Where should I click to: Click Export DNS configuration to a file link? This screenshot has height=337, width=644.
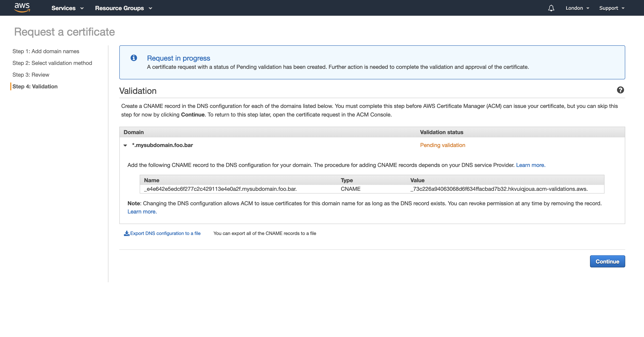(165, 233)
